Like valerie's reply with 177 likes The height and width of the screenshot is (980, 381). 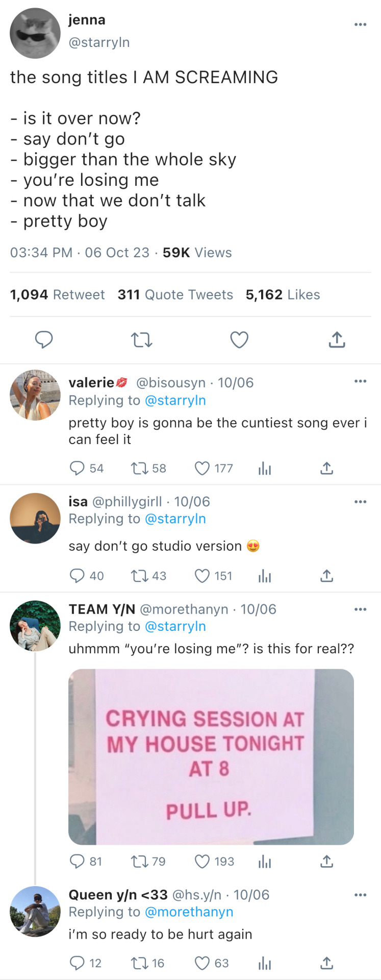point(202,468)
